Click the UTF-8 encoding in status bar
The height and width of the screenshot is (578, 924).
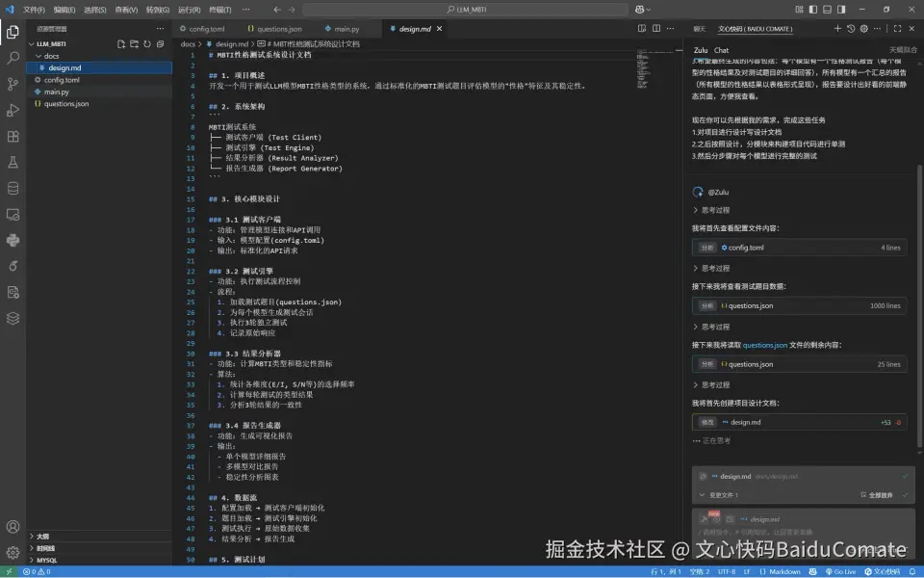pos(726,571)
